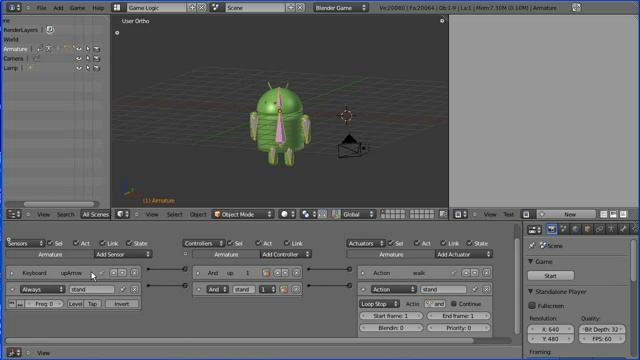The height and width of the screenshot is (360, 640).
Task: Delete the Keyboard upArrow sensor
Action: tap(134, 273)
